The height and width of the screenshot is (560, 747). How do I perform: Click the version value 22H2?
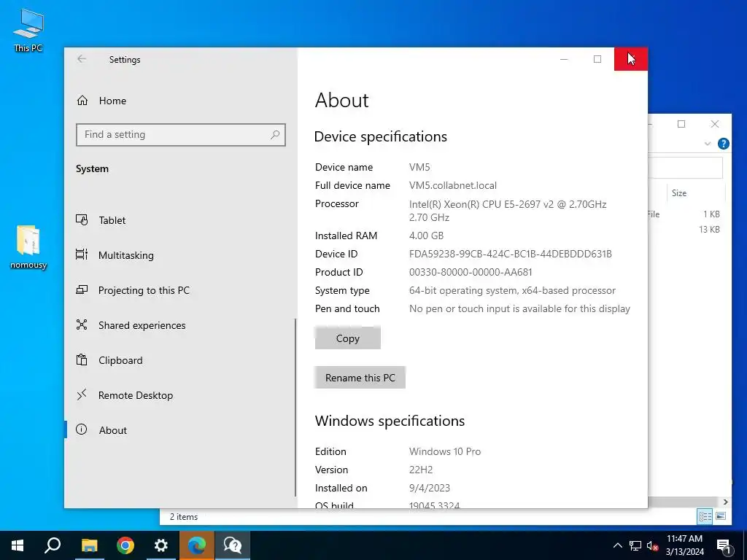421,470
